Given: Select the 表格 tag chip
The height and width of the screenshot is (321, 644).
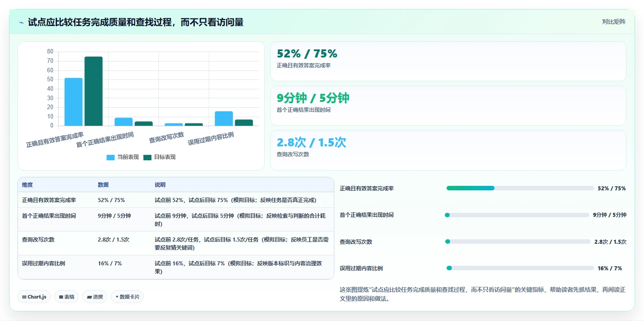Looking at the screenshot, I should (x=66, y=297).
